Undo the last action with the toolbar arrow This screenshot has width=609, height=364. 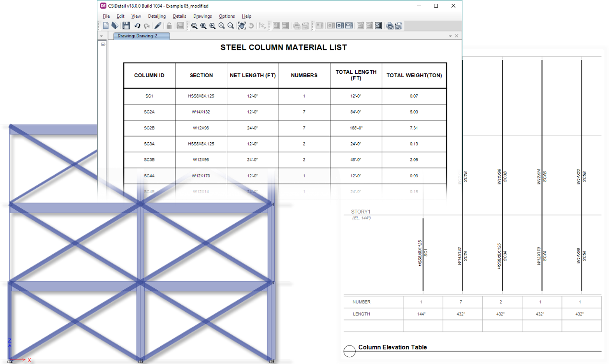pos(137,26)
